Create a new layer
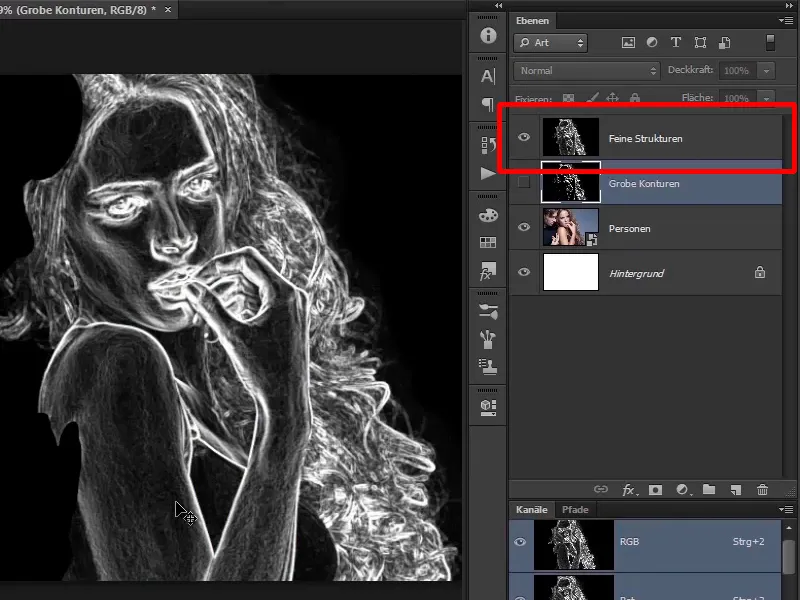This screenshot has width=800, height=600. pos(736,490)
